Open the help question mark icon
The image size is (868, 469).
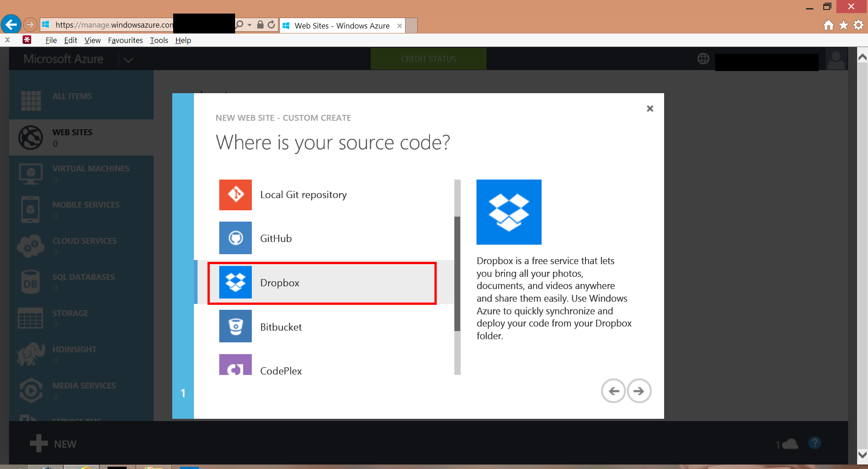coord(815,443)
